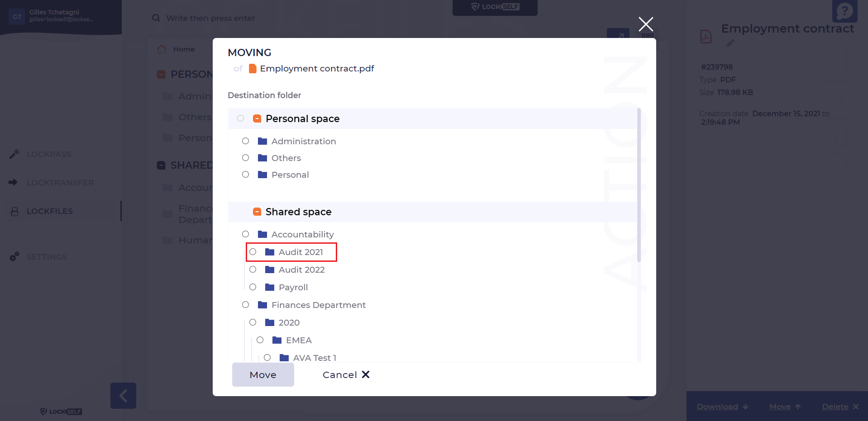This screenshot has height=421, width=868.
Task: Click the search magnifier icon
Action: click(156, 18)
